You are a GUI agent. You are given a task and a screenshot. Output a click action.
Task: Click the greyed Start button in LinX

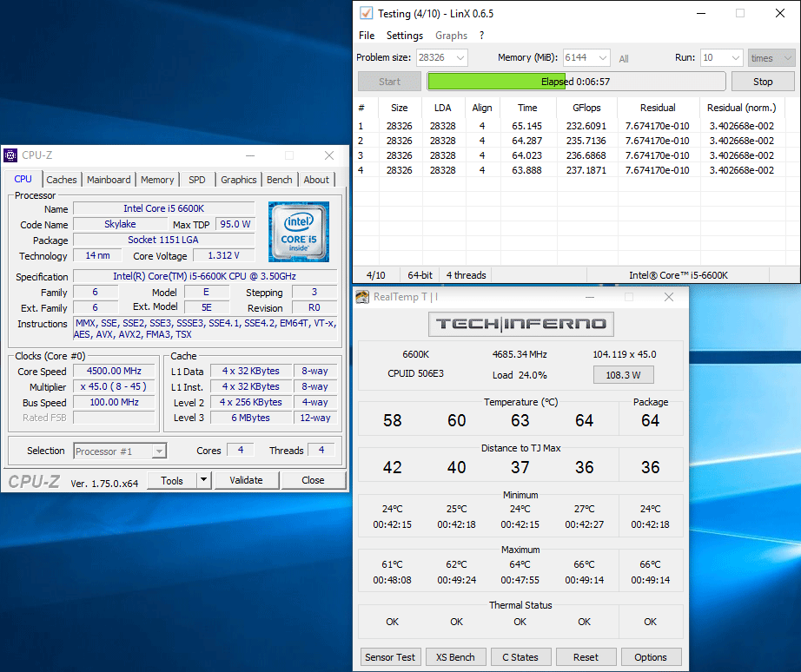tap(389, 82)
